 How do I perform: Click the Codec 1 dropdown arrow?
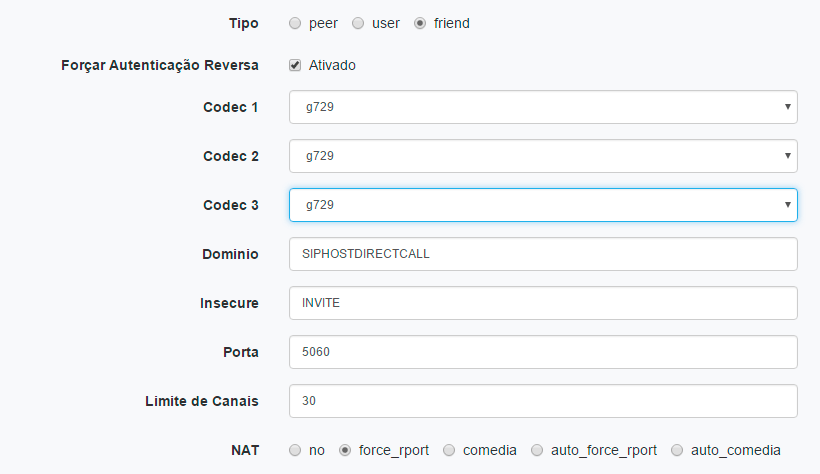[788, 107]
